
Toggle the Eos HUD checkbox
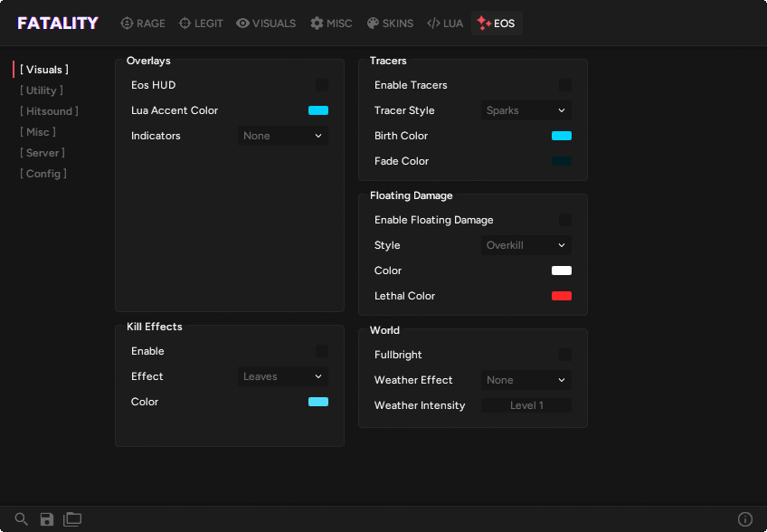point(322,85)
